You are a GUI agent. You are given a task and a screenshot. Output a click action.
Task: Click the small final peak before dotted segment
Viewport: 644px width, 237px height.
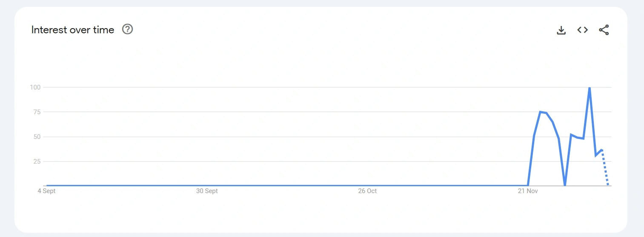601,150
